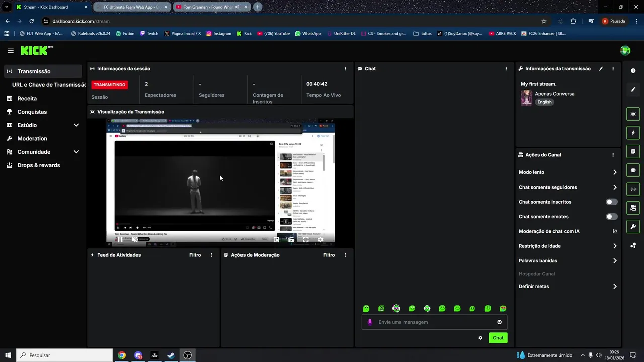Toggle the broadcast signal icon in right sidebar
The width and height of the screenshot is (644, 362).
coord(633,189)
